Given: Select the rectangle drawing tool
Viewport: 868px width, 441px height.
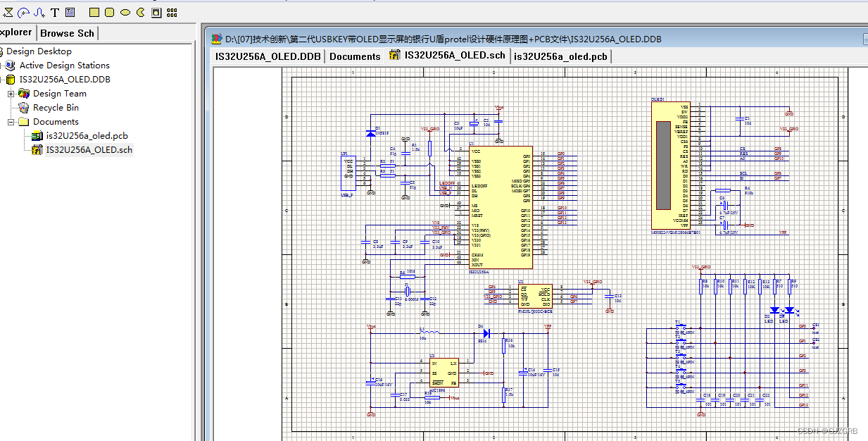Looking at the screenshot, I should coord(94,12).
